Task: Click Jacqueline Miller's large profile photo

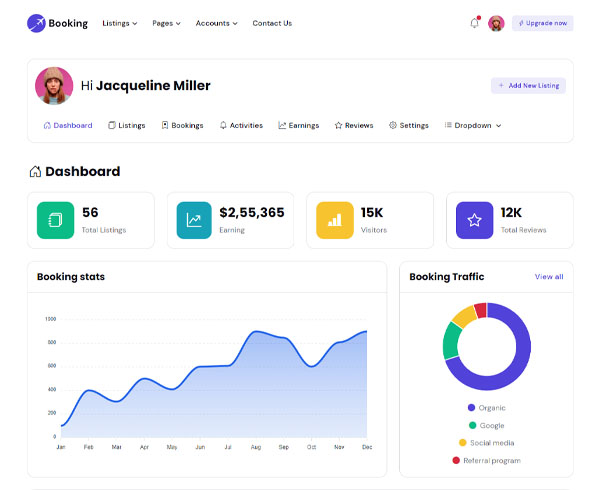Action: tap(54, 86)
